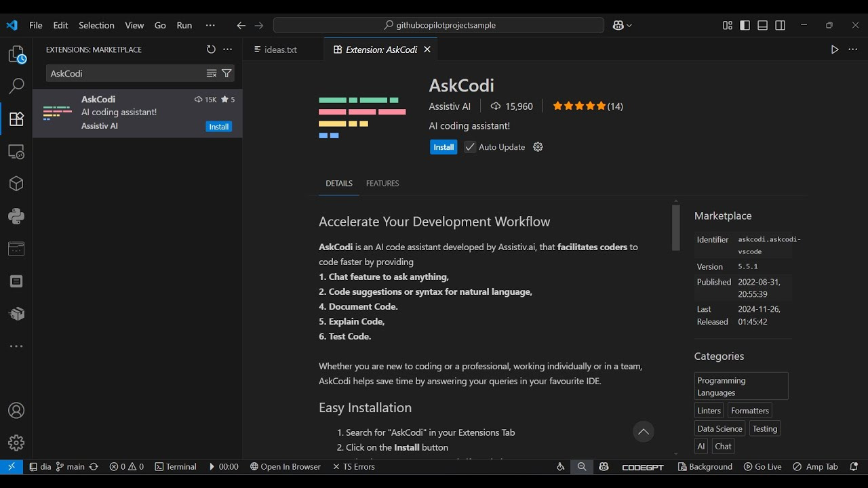
Task: Open the File menu
Action: coord(36,25)
